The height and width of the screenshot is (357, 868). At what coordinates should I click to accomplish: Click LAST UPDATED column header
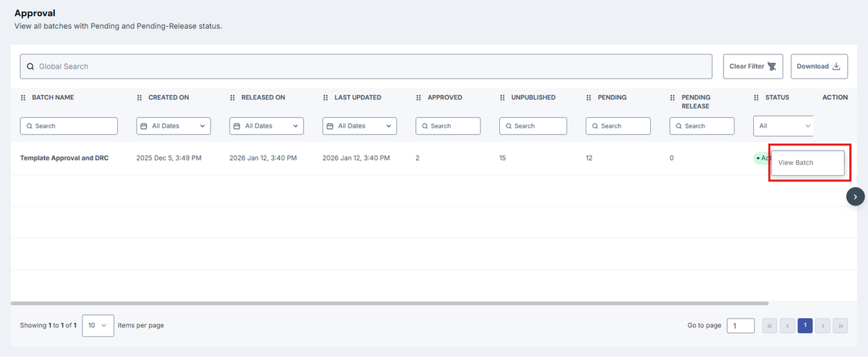coord(357,98)
